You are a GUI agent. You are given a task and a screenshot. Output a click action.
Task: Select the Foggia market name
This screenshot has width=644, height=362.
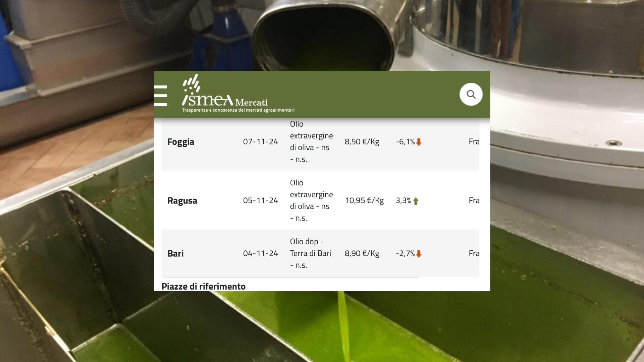tap(181, 142)
